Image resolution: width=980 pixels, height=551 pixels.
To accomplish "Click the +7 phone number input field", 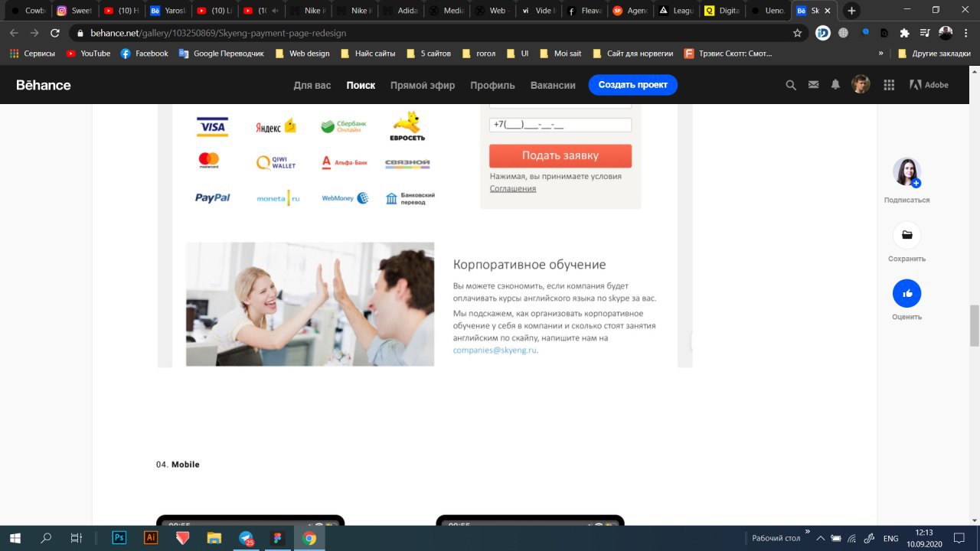I will pyautogui.click(x=560, y=125).
